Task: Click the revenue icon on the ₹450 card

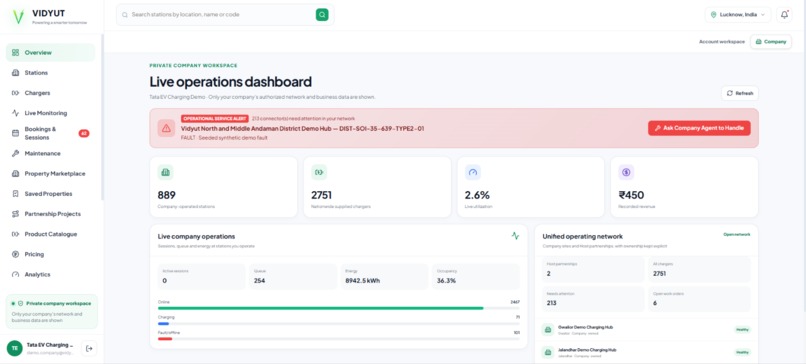Action: point(626,173)
